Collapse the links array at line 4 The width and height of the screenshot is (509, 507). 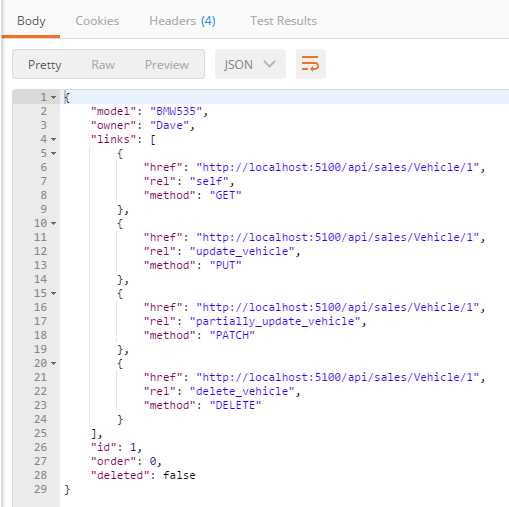(x=53, y=139)
